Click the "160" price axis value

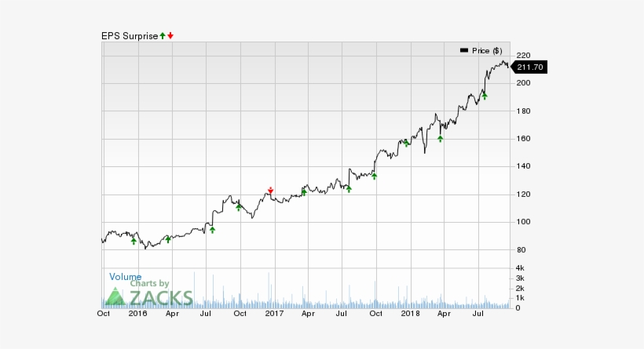tap(523, 139)
